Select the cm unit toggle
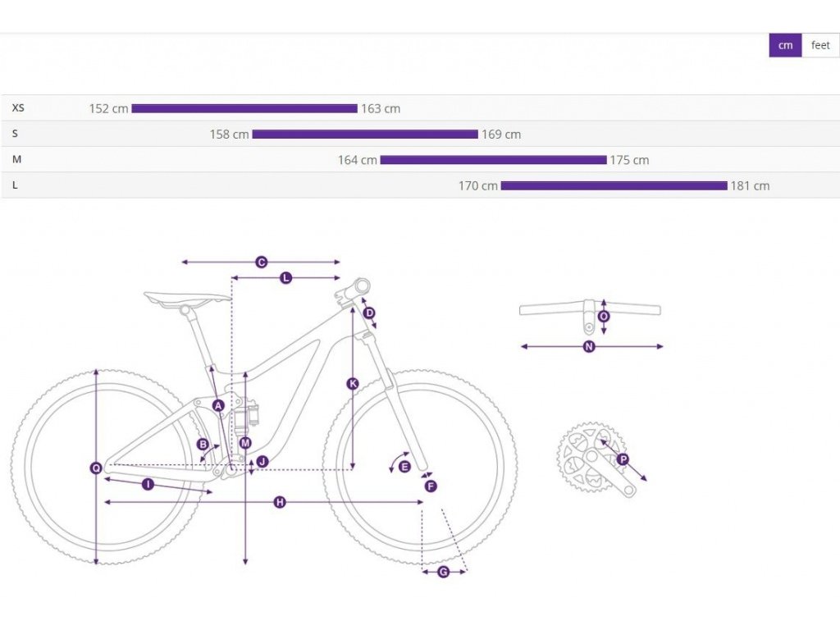Viewport: 840px width, 630px height. (785, 45)
